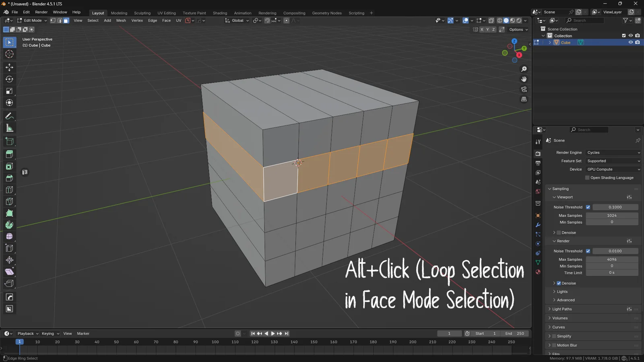Toggle Viewport Noise Threshold checkbox

pyautogui.click(x=588, y=207)
